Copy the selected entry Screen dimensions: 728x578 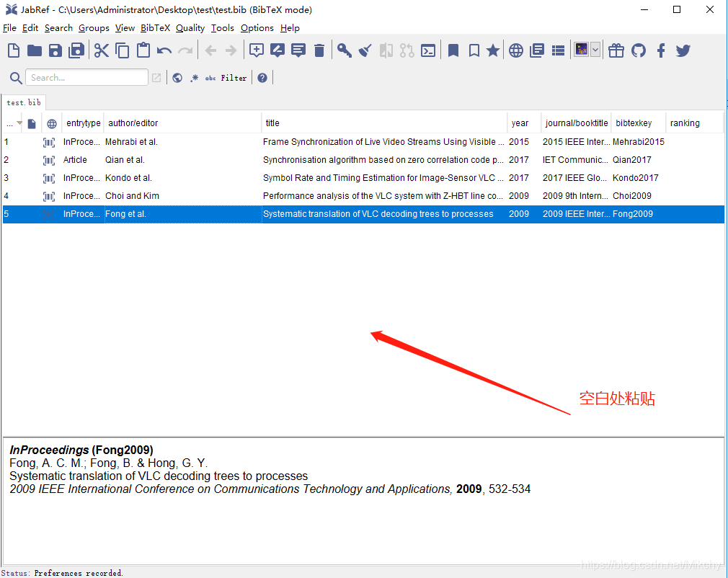click(122, 50)
